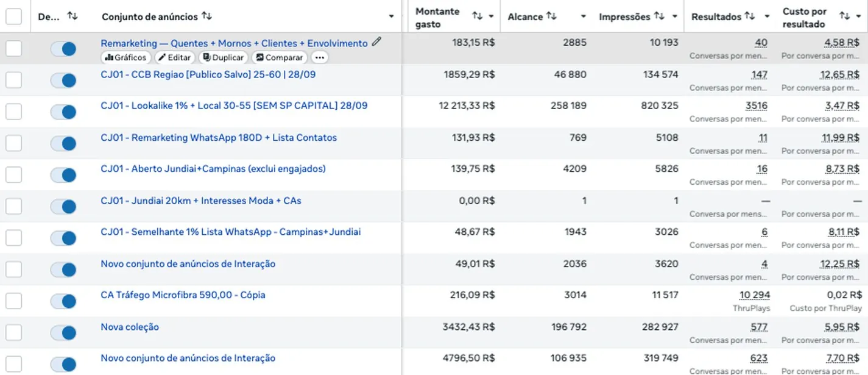The width and height of the screenshot is (868, 375).
Task: Toggle off CJ01 - Lookalike 1% ad set
Action: tap(63, 112)
